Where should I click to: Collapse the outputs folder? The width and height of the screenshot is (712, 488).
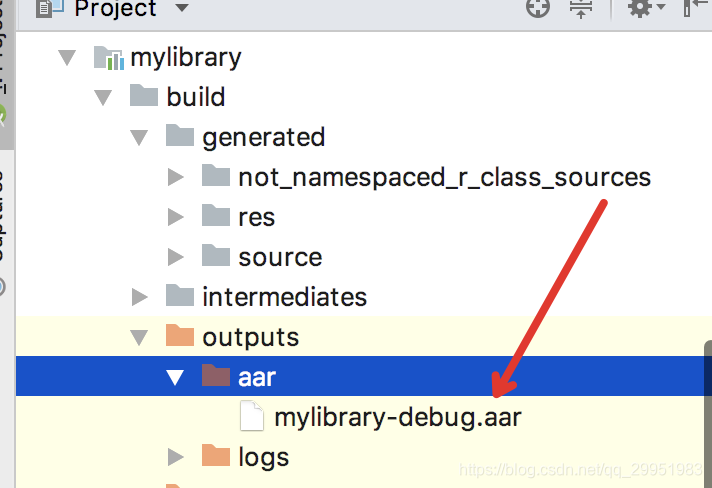(x=139, y=338)
